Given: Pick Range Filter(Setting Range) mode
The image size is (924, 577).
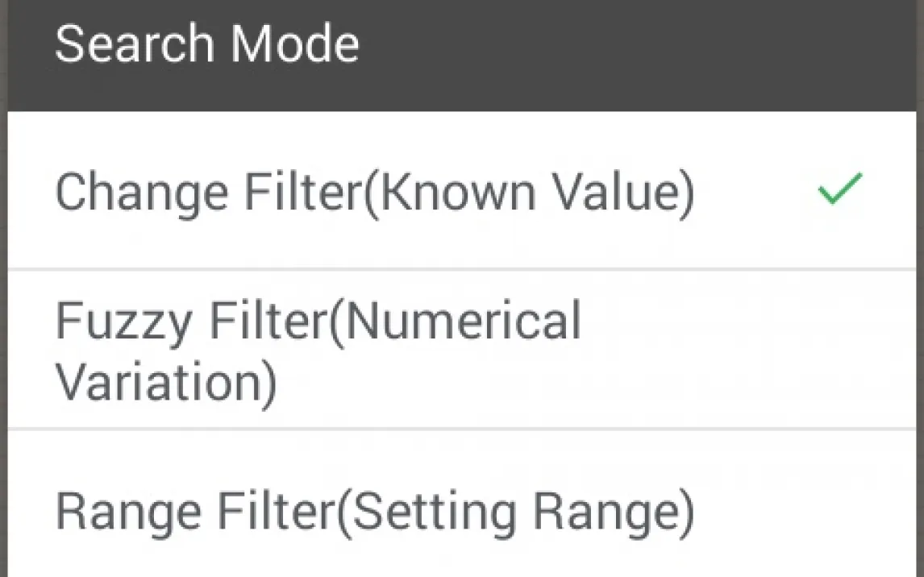Looking at the screenshot, I should pyautogui.click(x=374, y=513).
